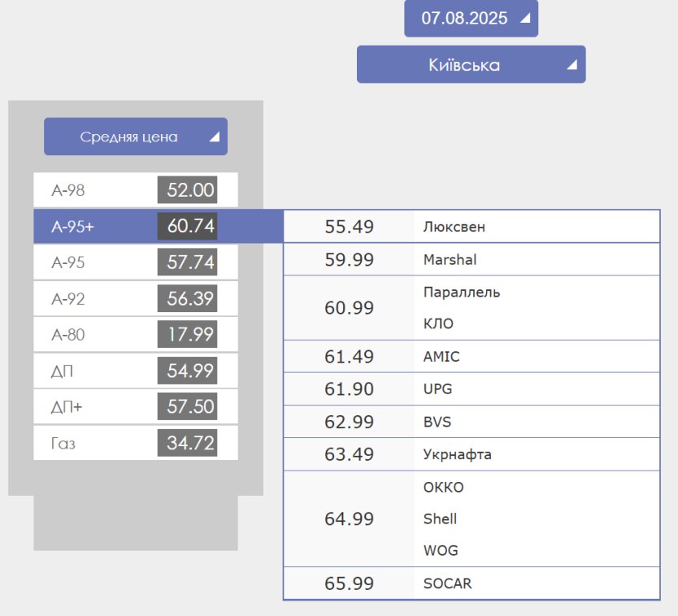Choose the Газ fuel row

136,443
